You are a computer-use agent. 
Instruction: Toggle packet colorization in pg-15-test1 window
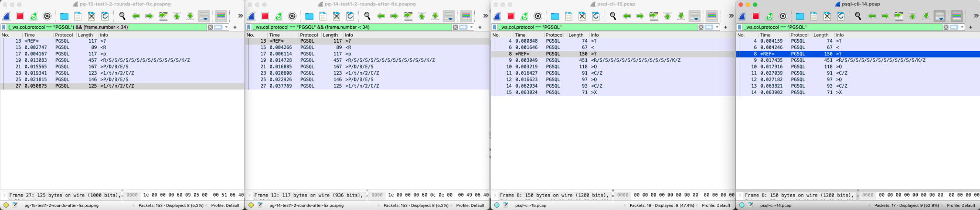[x=221, y=16]
